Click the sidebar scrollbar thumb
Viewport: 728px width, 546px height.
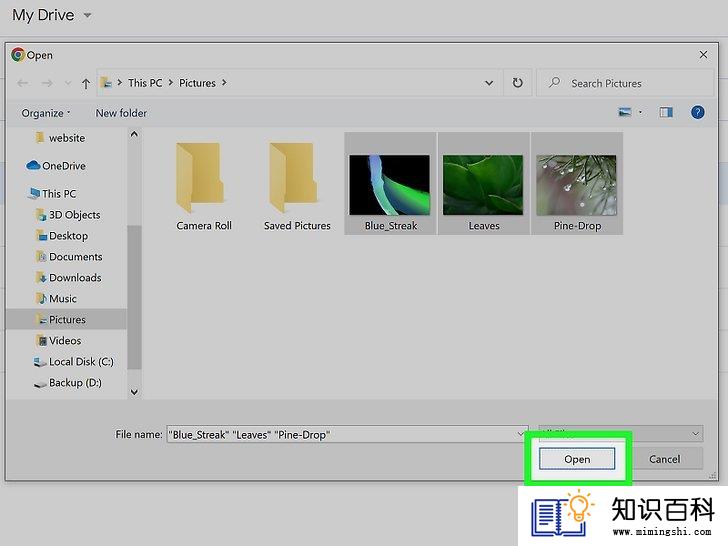point(134,297)
